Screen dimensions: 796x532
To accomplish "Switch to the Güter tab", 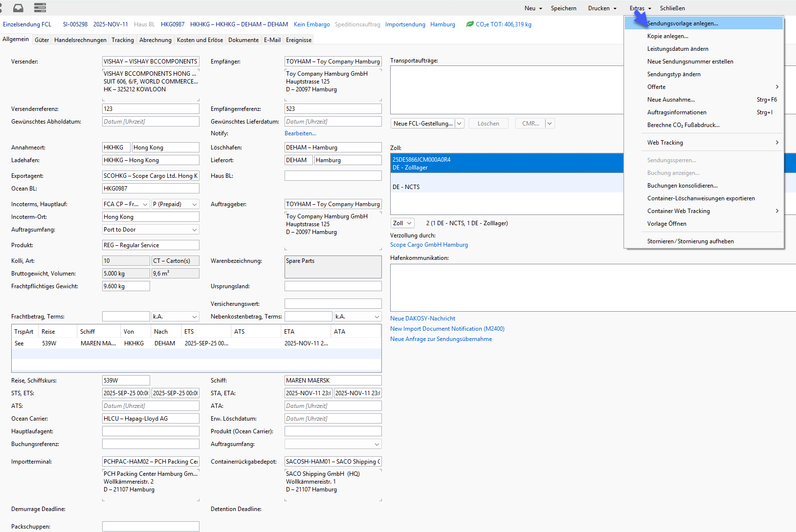I will [x=42, y=40].
